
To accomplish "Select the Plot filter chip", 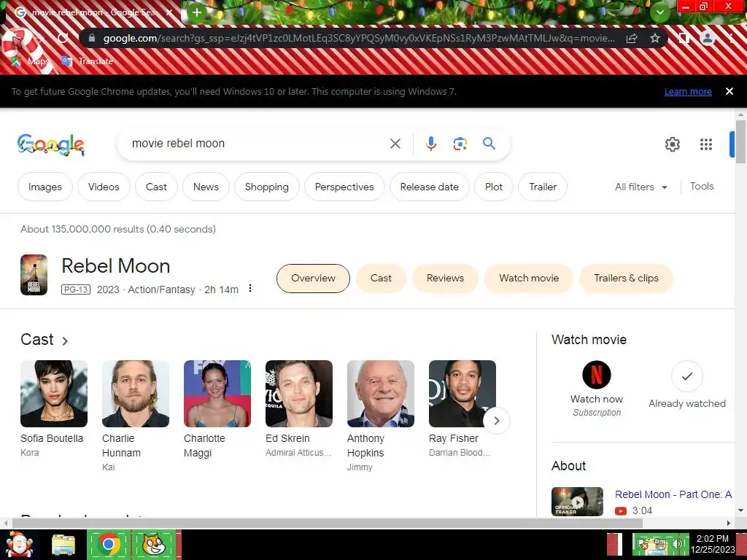I will [494, 187].
